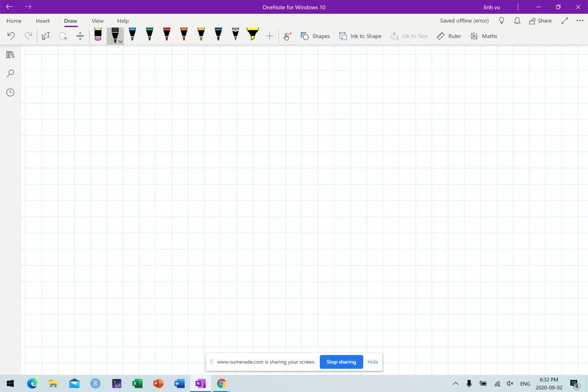Viewport: 588px width, 392px height.
Task: Select the Ink to Shape tool
Action: 361,36
